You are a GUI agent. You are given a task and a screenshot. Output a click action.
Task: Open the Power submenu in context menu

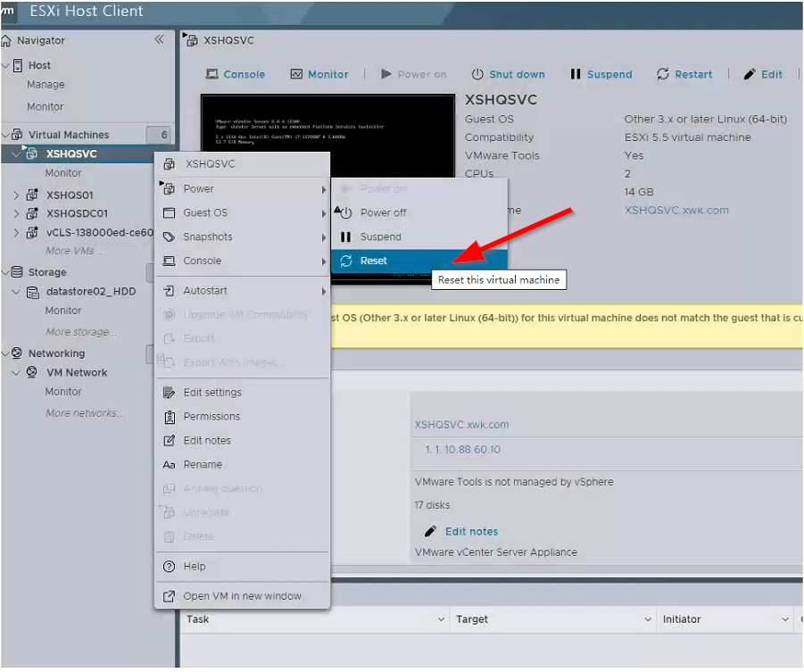click(243, 189)
